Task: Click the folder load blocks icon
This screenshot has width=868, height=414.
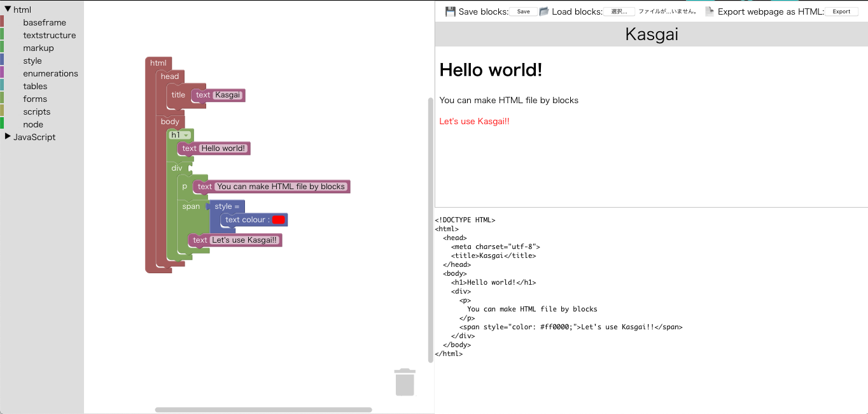Action: click(x=544, y=11)
